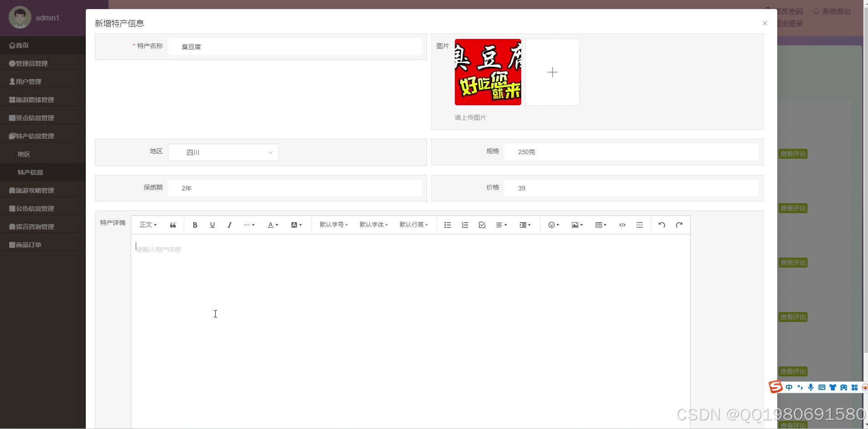Focus the 特产名称 input field
Viewport: 868px width, 429px height.
295,47
